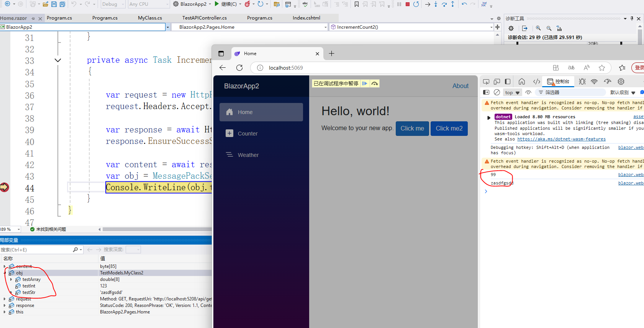Stop debugging with the red square button
This screenshot has width=644, height=328.
pyautogui.click(x=408, y=4)
